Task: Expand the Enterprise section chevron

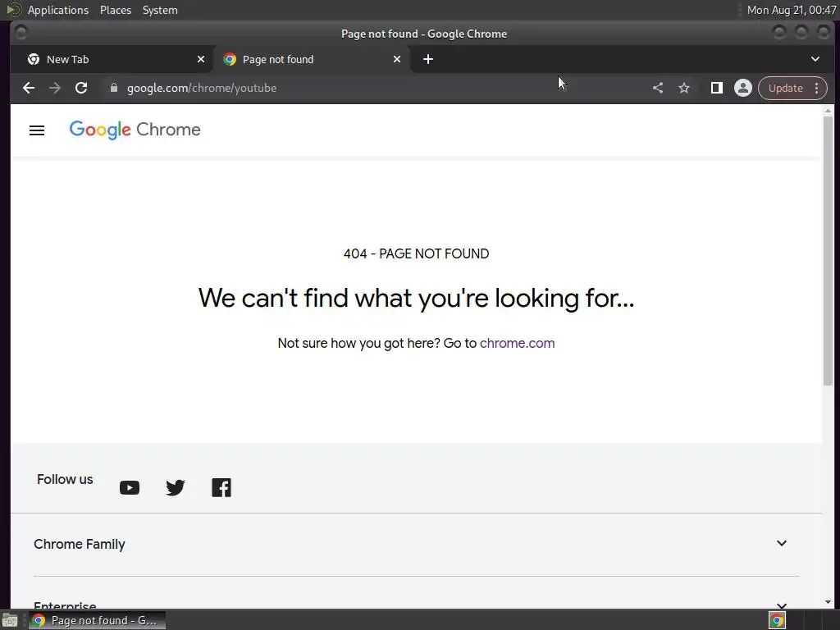Action: click(782, 605)
